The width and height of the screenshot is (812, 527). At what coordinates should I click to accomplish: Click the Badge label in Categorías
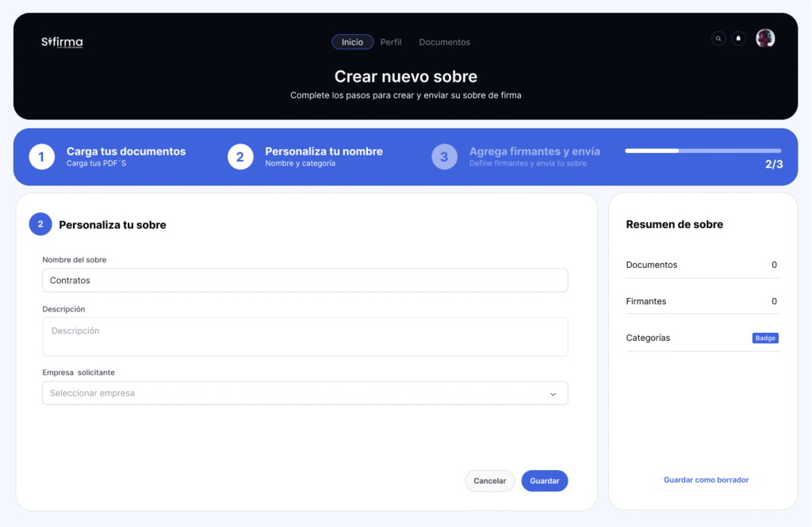coord(765,338)
